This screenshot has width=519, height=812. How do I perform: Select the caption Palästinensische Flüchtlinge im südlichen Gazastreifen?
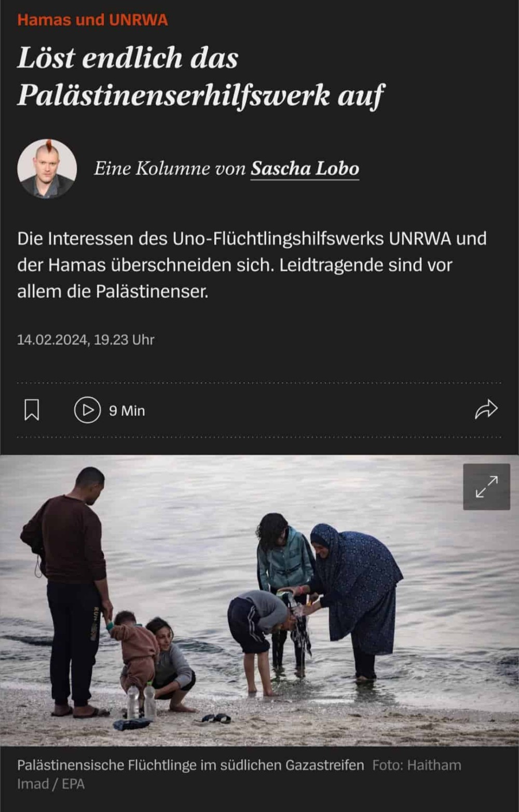[x=190, y=765]
